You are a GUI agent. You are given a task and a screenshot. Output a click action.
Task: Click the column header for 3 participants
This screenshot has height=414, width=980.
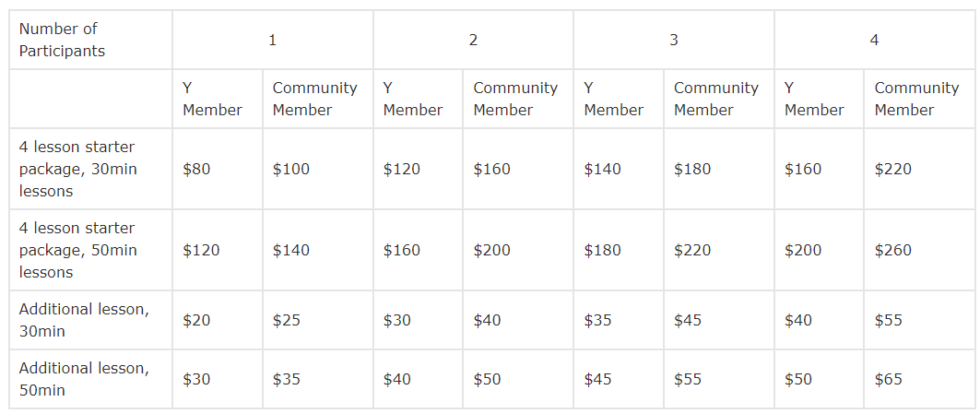pos(674,40)
